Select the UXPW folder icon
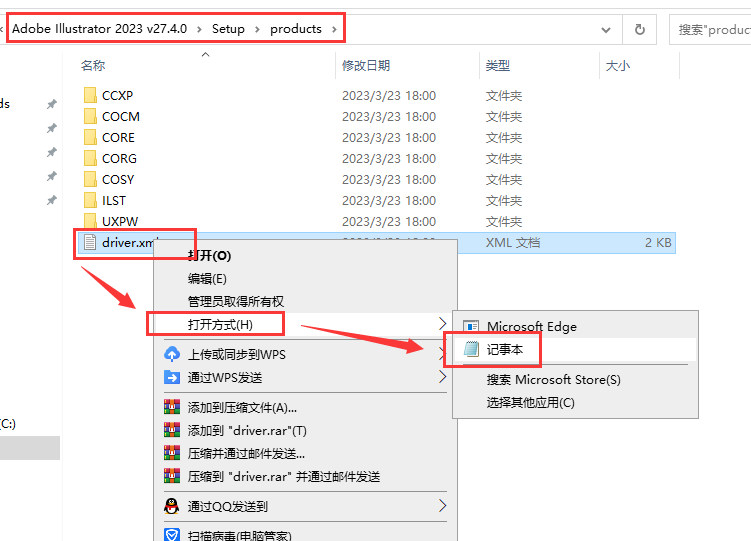This screenshot has height=541, width=751. [x=90, y=221]
